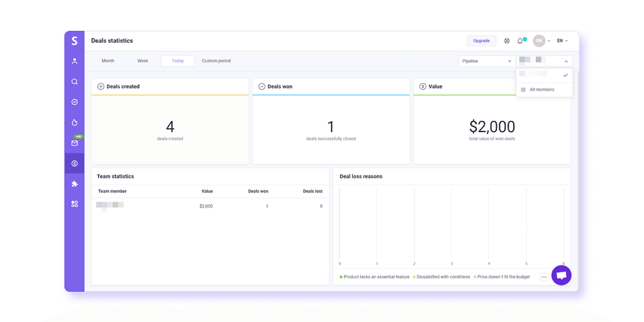Click the $2,000 cell in team table
The height and width of the screenshot is (322, 644).
point(206,206)
